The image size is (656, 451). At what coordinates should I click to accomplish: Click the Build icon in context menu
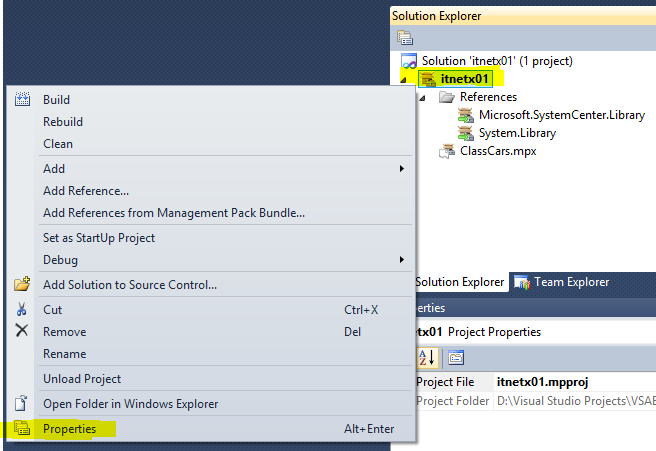22,100
